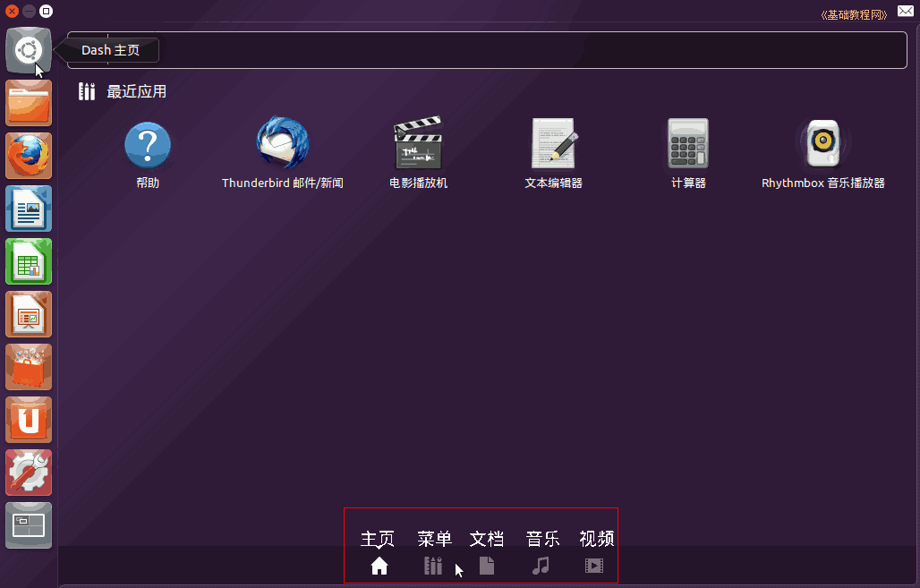Open System Settings wrench and gear icon
This screenshot has height=588, width=920.
(x=29, y=473)
